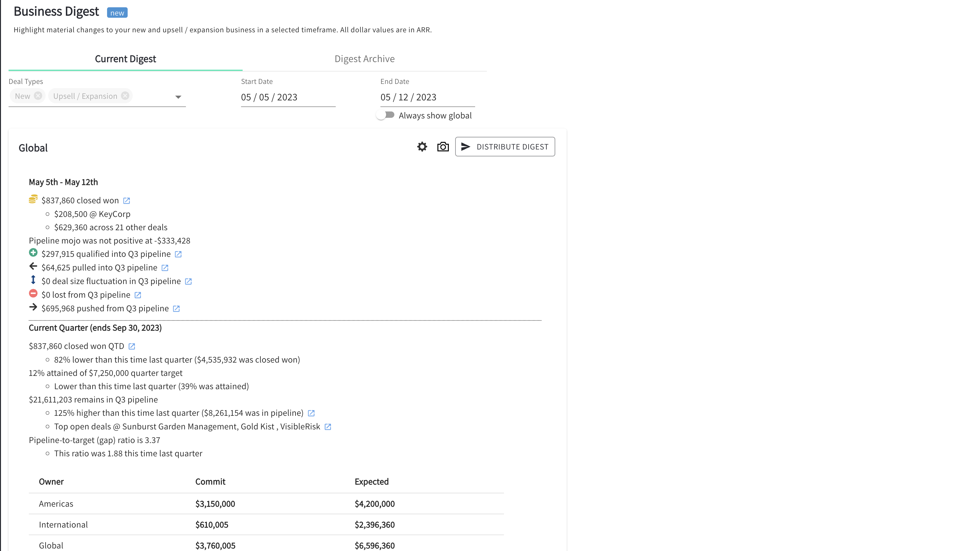Open the $64,625 pulled into Q3 pipeline link
980x551 pixels.
165,267
